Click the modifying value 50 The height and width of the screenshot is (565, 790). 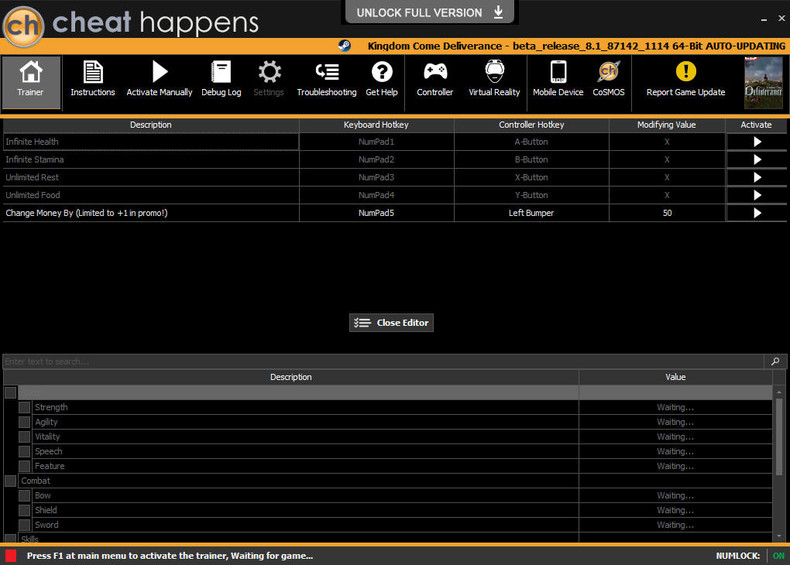pos(667,213)
